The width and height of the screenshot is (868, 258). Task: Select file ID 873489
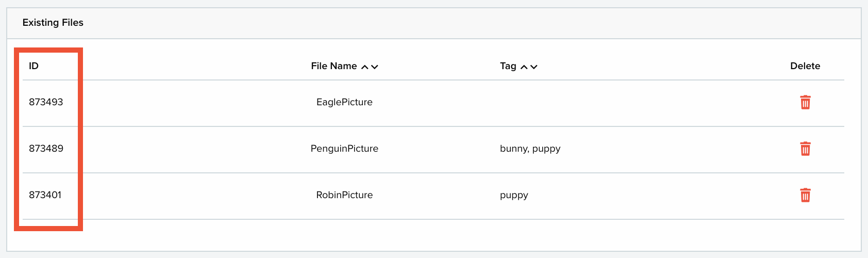pos(46,149)
